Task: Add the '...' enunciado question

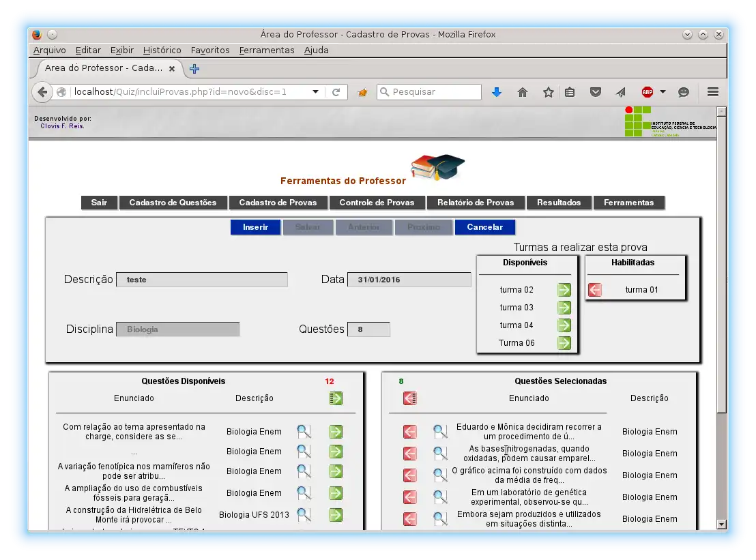Action: point(336,451)
